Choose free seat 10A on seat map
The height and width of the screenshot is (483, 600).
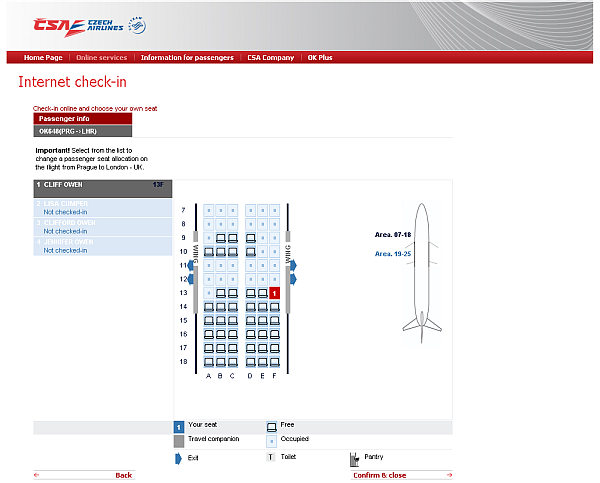tap(209, 252)
